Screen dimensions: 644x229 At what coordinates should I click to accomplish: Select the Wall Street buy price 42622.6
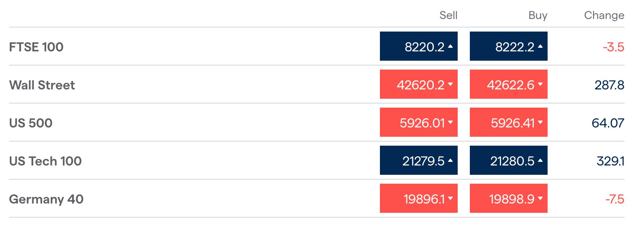coord(509,84)
